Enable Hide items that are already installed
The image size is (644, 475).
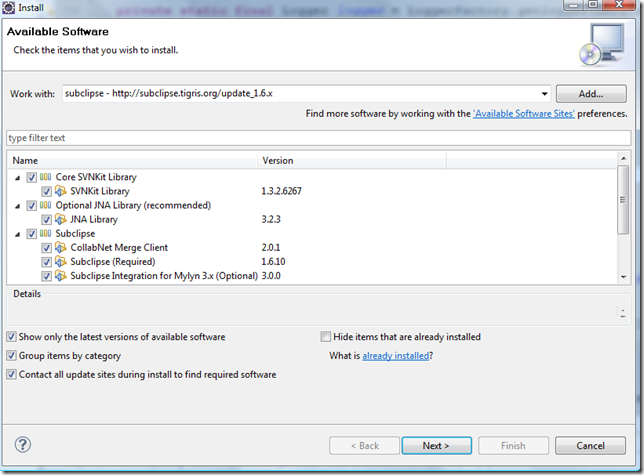(326, 337)
